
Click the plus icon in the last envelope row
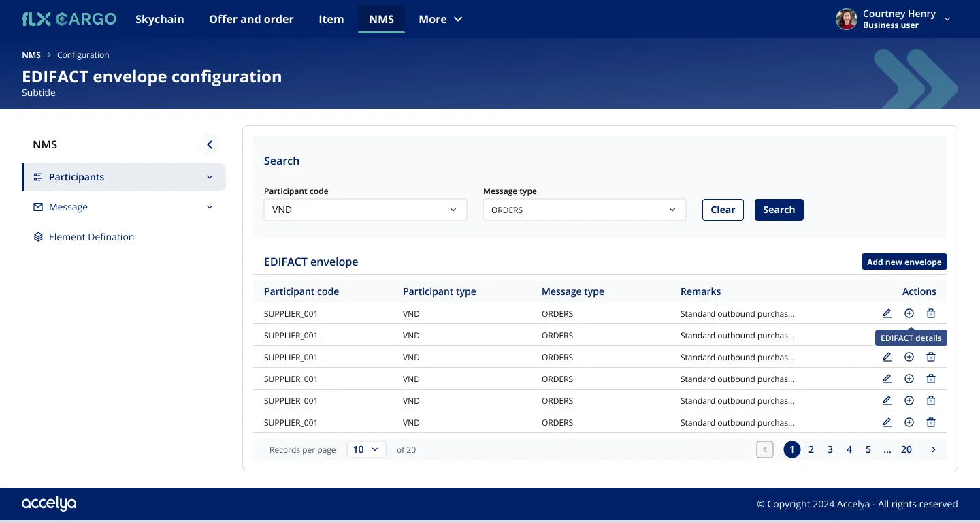tap(909, 422)
